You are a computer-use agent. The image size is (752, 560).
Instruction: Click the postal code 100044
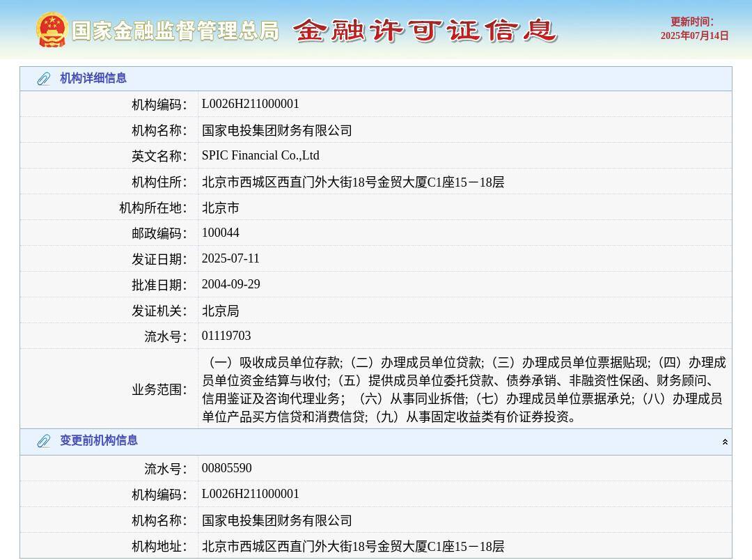click(x=221, y=233)
